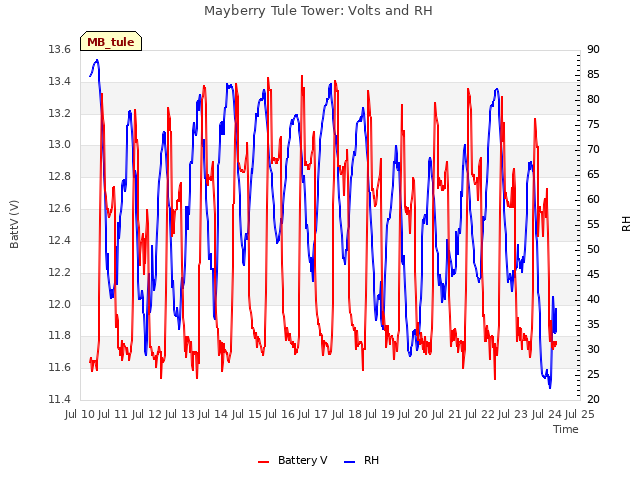Click the 90 tick on RH axis
Image resolution: width=640 pixels, height=480 pixels.
coord(593,50)
